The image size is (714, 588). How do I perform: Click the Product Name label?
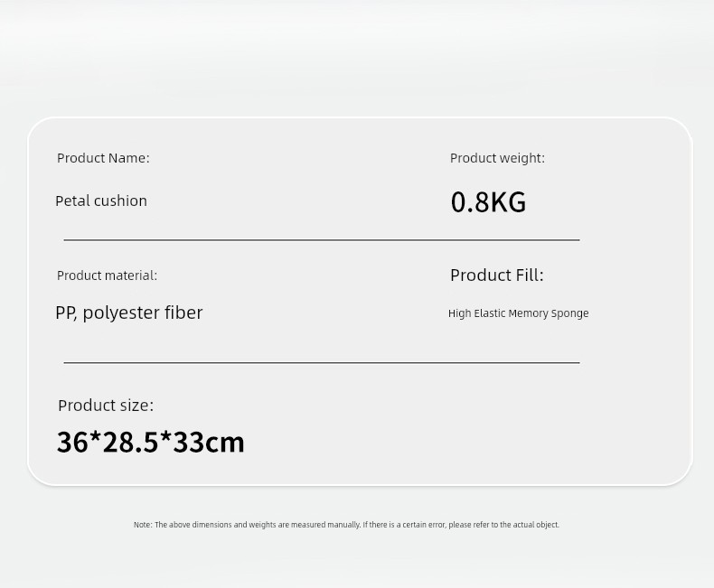tap(103, 158)
